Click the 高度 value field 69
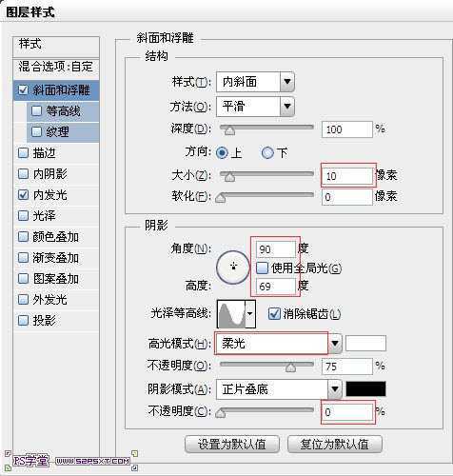This screenshot has width=453, height=476. click(x=275, y=287)
